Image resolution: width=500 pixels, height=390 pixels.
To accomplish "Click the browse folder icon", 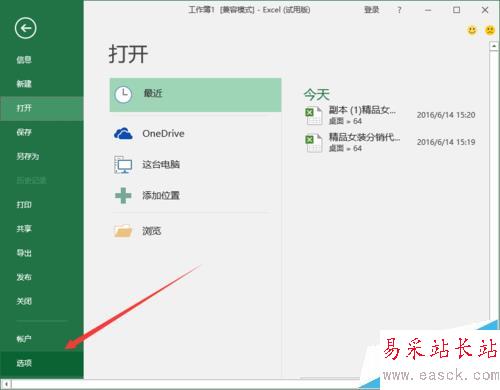I will (x=123, y=231).
